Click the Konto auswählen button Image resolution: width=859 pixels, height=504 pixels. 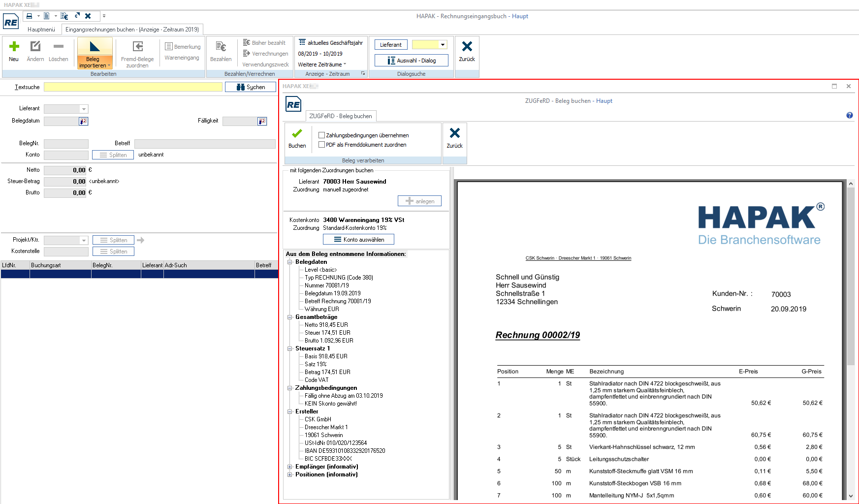pos(358,240)
